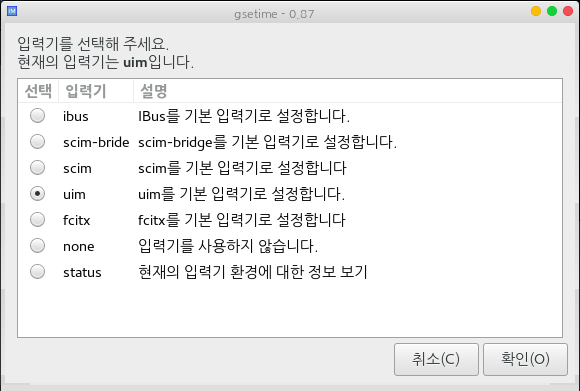The image size is (580, 391).
Task: Select the ibus radio button
Action: (37, 116)
